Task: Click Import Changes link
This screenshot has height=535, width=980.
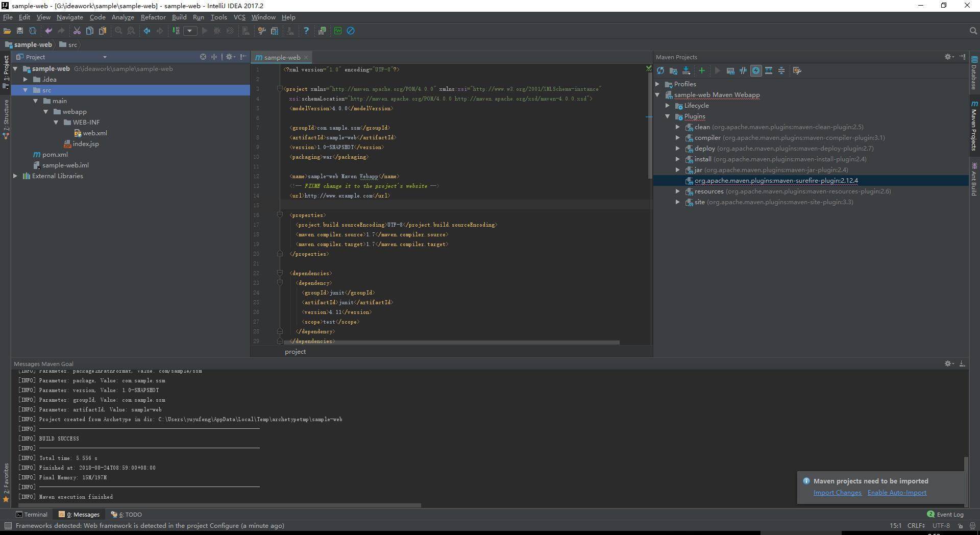Action: pyautogui.click(x=837, y=493)
